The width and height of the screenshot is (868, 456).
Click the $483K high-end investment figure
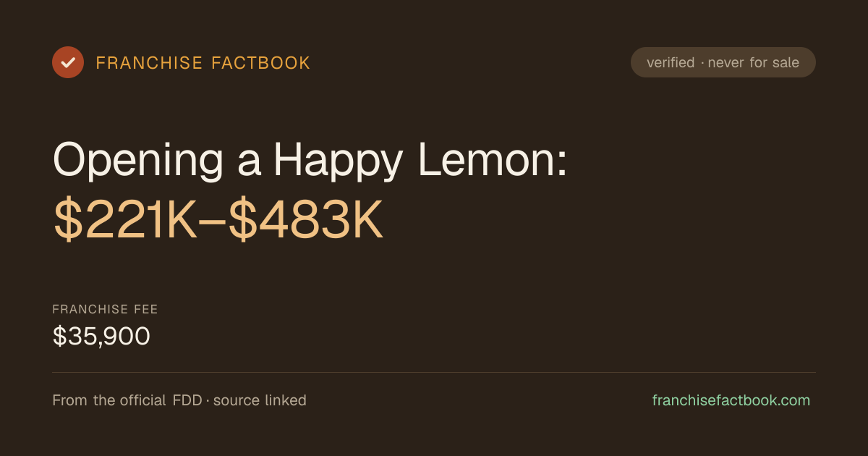coord(306,221)
